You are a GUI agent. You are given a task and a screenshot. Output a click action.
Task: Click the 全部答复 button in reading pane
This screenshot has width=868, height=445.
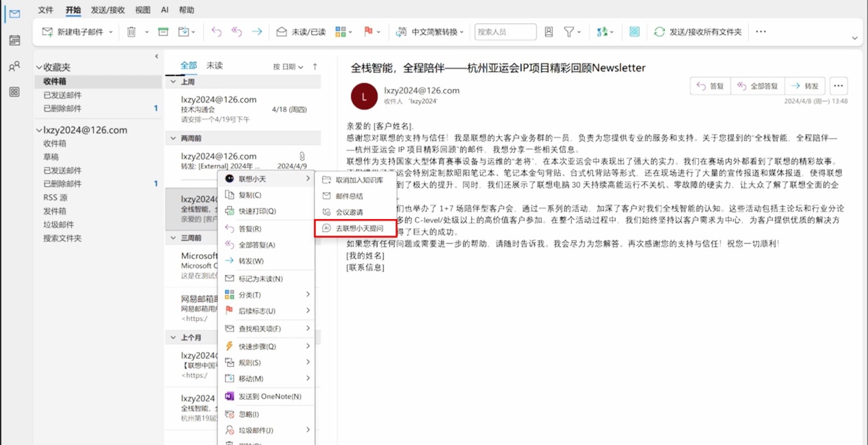click(x=758, y=86)
